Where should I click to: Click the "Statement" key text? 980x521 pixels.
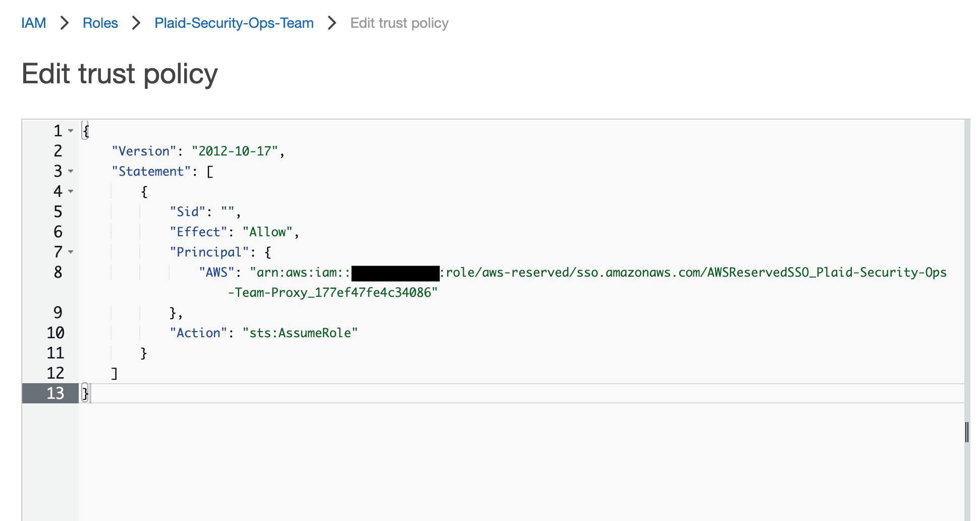point(151,171)
